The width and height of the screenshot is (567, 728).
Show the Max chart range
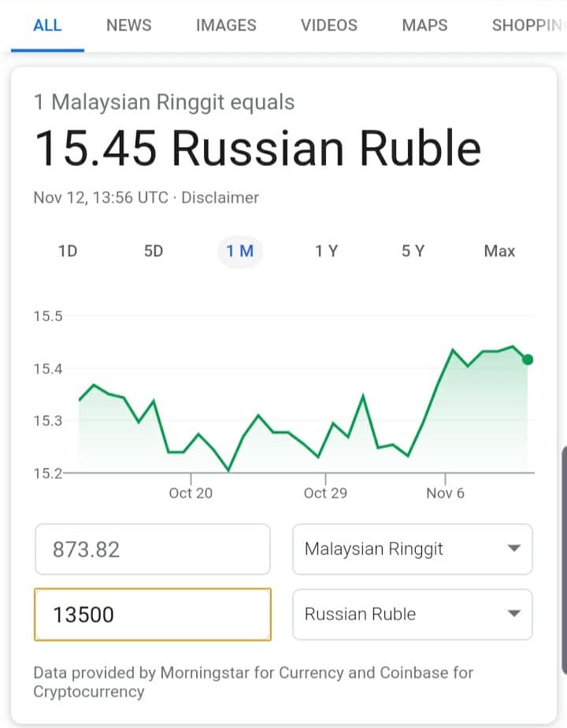coord(499,251)
